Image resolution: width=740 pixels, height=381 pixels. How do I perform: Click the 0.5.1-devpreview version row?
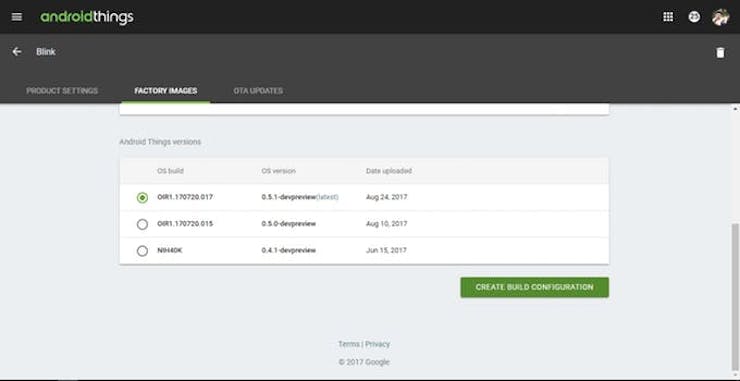364,197
